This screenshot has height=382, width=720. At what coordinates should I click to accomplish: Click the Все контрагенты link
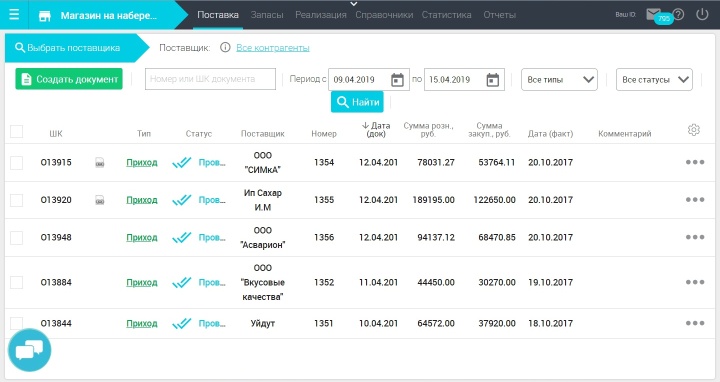tap(273, 48)
